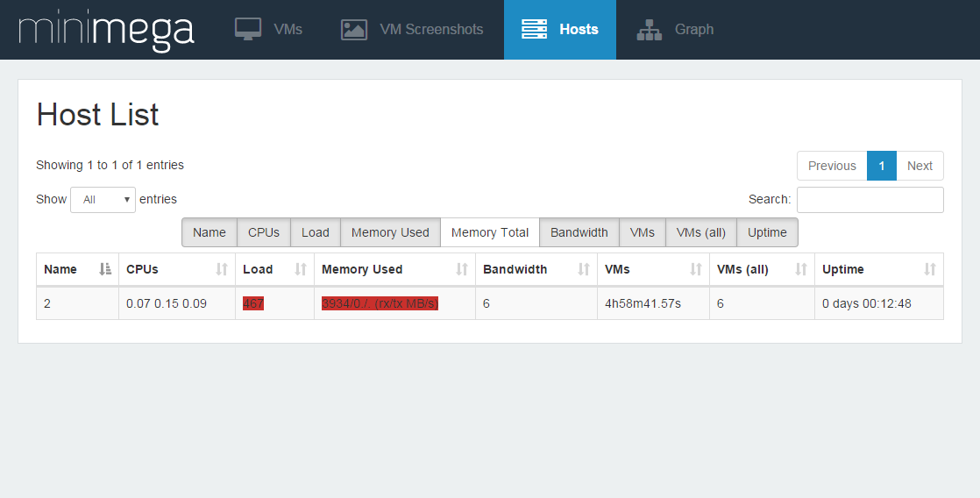The height and width of the screenshot is (498, 980).
Task: Sort table by Memory Used header
Action: pos(362,269)
